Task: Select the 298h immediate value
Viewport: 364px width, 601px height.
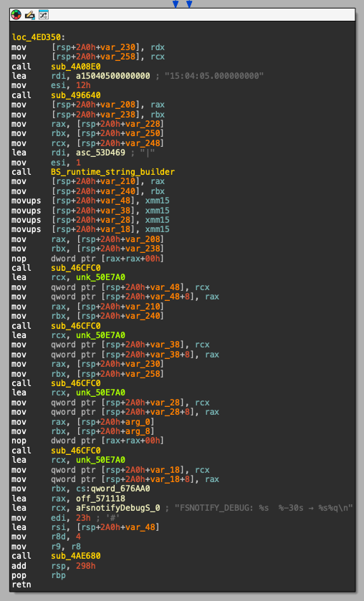Action: coord(85,566)
